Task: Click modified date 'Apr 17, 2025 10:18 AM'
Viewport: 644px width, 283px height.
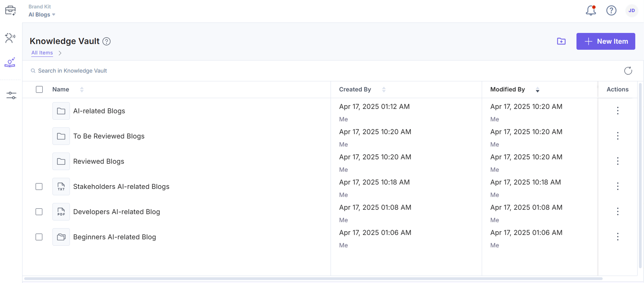Action: [x=525, y=182]
